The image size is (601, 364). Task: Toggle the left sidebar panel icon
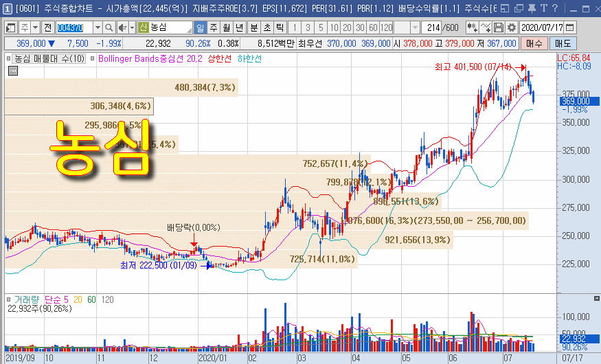(x=10, y=27)
